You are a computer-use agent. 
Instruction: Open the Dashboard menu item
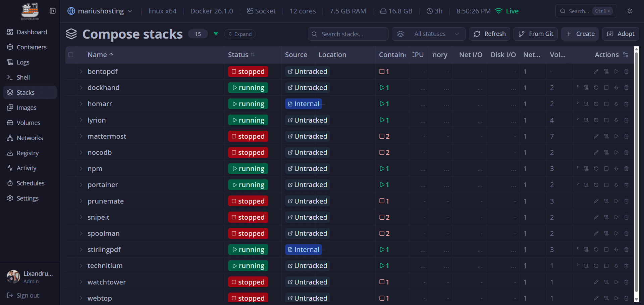pos(32,32)
